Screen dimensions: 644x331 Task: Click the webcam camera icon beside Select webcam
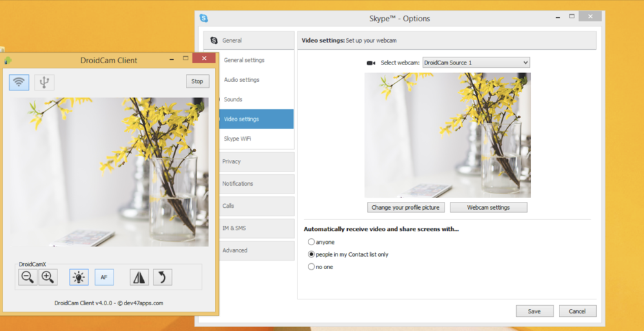371,63
